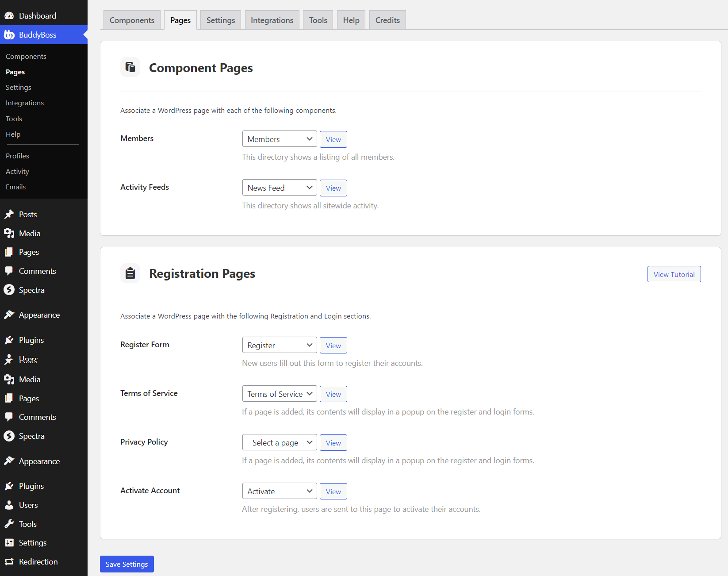Select the Posts pin icon
The width and height of the screenshot is (728, 576).
(9, 214)
